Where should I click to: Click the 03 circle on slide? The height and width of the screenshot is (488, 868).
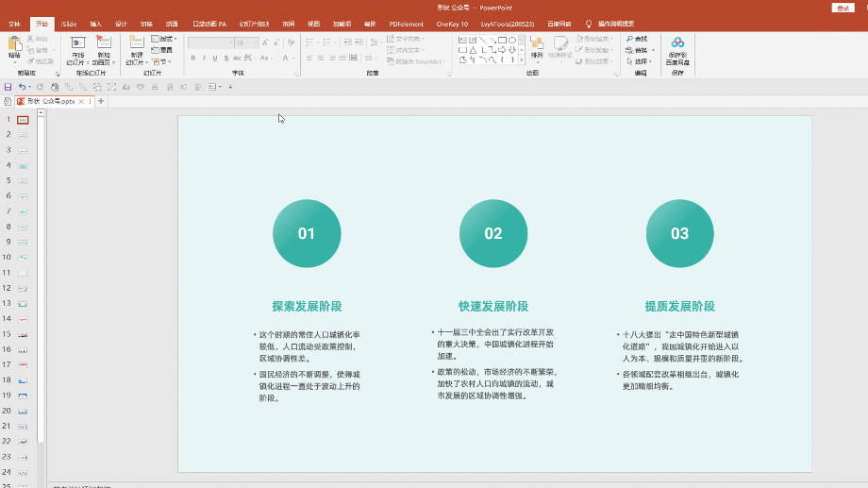pyautogui.click(x=680, y=233)
